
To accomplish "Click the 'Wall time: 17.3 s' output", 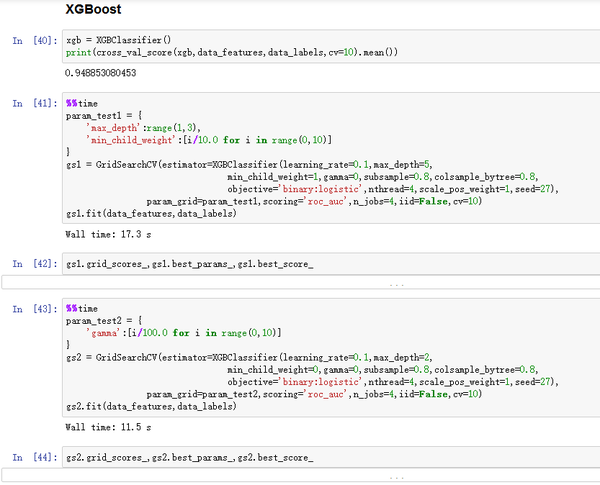I will point(108,234).
